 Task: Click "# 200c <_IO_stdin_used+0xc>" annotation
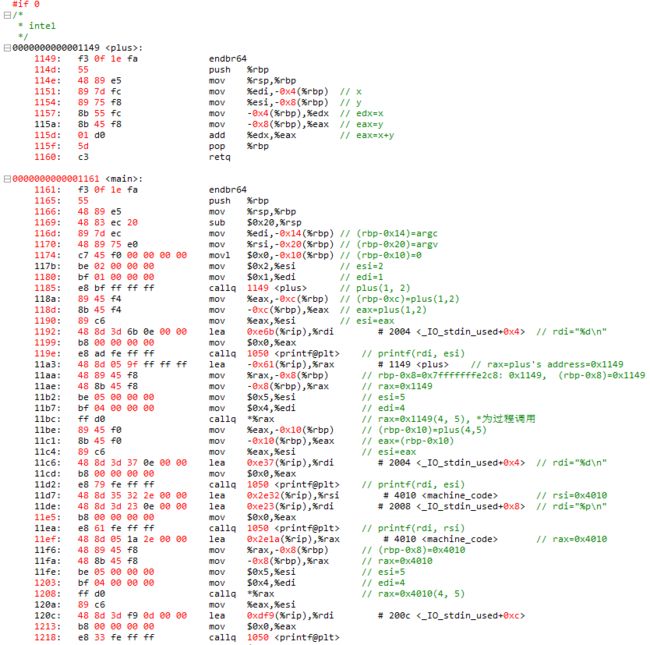(x=451, y=616)
